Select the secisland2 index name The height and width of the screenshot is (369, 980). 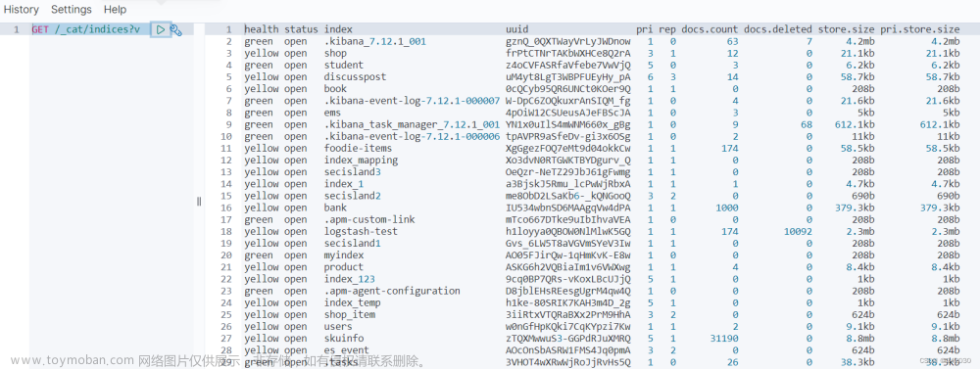click(x=353, y=196)
